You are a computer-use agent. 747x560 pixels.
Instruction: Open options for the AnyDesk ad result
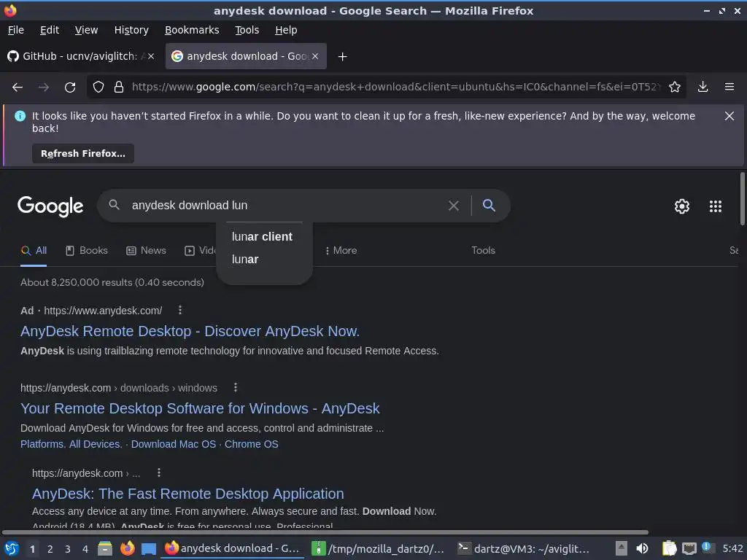(x=180, y=310)
